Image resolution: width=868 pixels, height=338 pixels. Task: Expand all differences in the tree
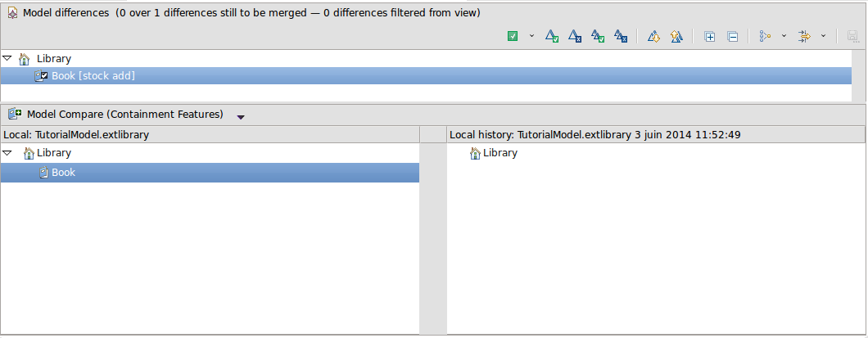click(710, 36)
